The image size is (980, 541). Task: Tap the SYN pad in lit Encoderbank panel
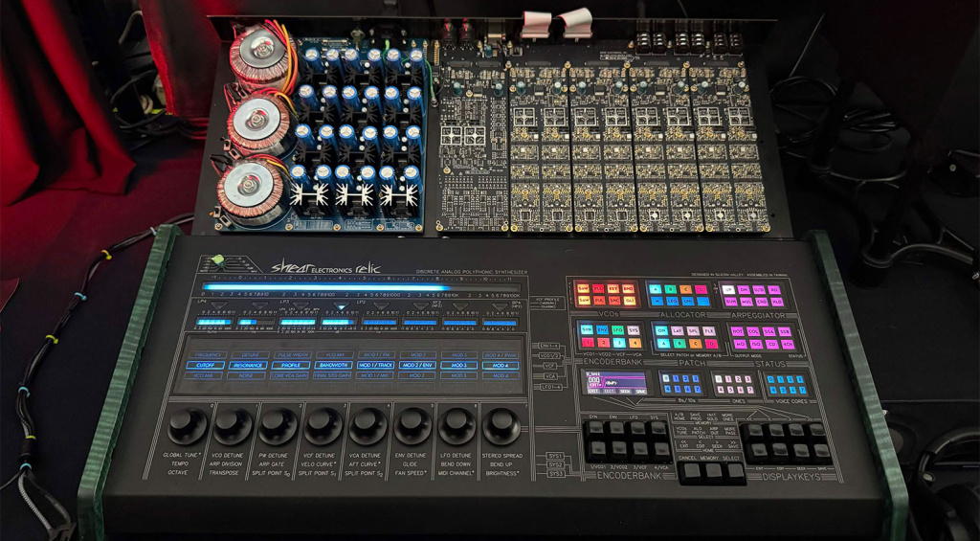tap(587, 329)
